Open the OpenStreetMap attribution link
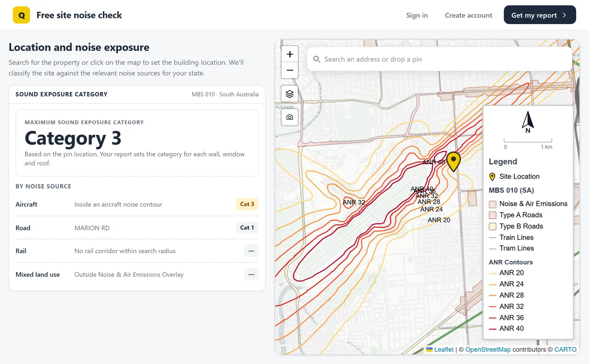Screen dimensions: 589x364 pos(488,349)
